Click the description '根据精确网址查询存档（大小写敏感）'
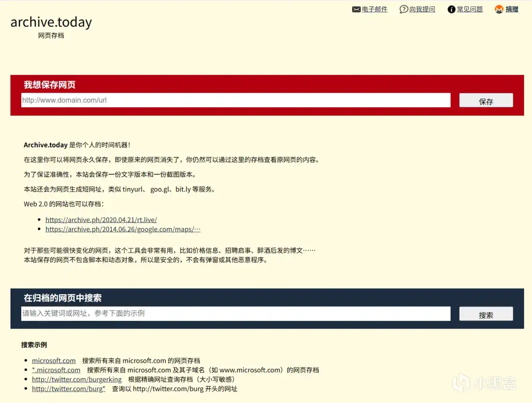This screenshot has width=532, height=403. point(182,379)
